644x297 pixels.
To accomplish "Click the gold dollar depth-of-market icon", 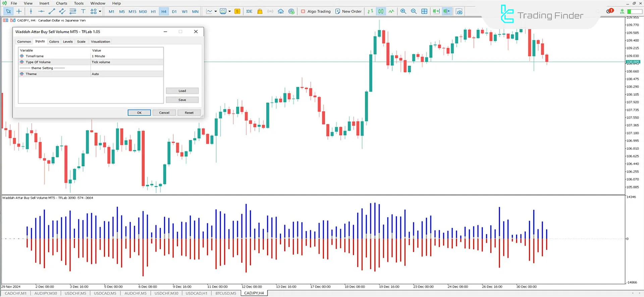I will [x=237, y=11].
